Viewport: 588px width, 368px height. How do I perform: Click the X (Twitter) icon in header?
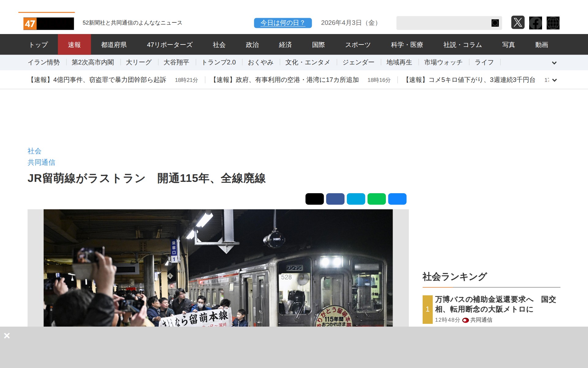point(518,23)
